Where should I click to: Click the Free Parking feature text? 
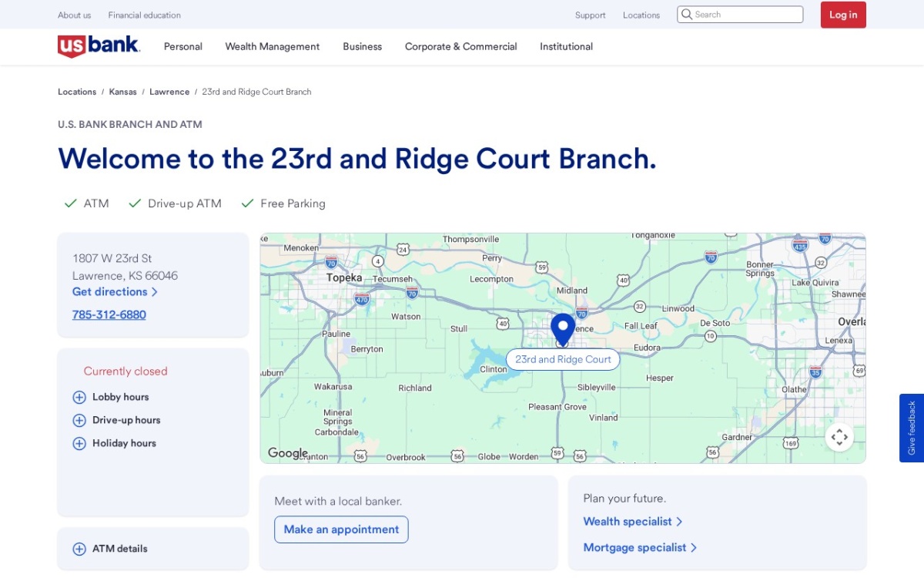[x=293, y=203]
